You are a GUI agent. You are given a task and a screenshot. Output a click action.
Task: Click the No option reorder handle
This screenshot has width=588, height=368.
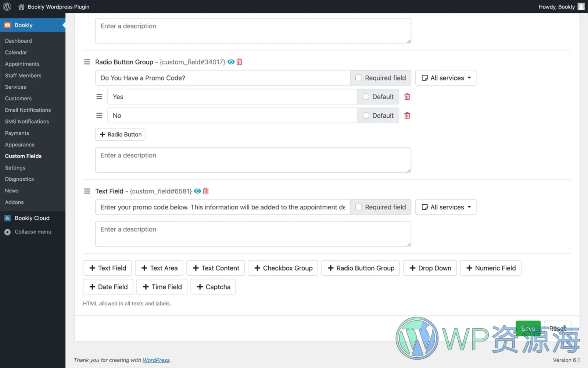pos(99,116)
